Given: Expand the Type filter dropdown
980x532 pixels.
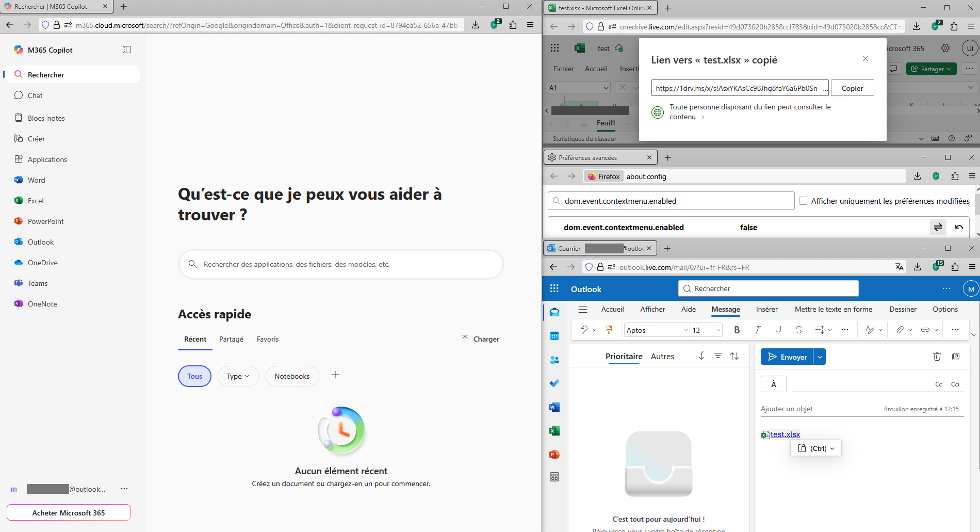Looking at the screenshot, I should click(x=238, y=376).
